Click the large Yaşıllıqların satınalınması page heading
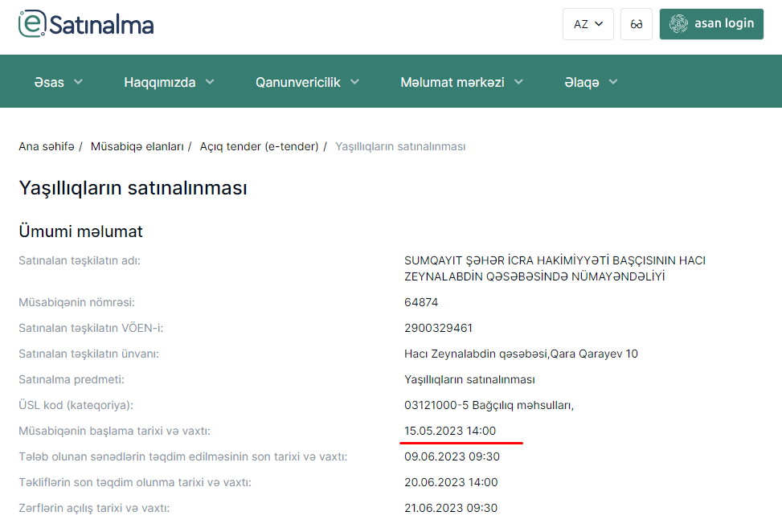 [x=133, y=189]
